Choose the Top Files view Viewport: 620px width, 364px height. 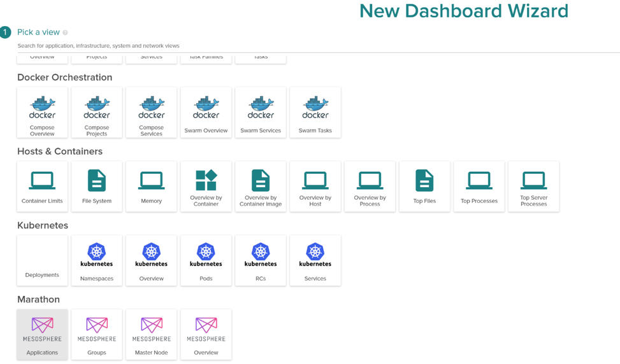coord(424,186)
